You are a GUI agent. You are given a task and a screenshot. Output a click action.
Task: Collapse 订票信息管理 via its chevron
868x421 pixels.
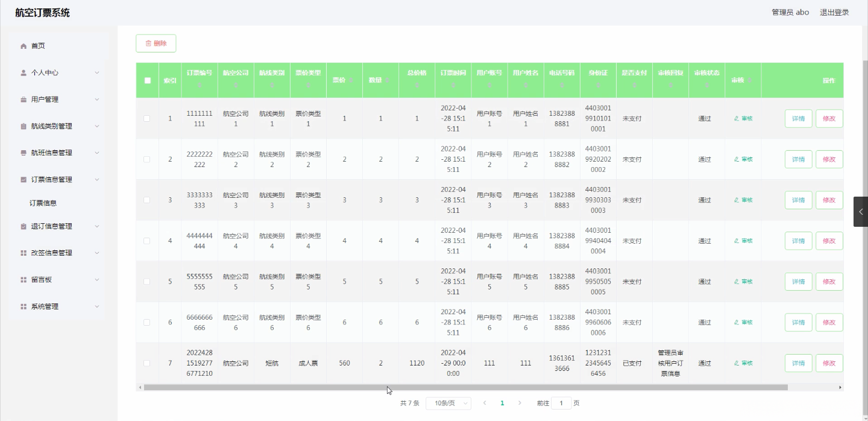(97, 179)
